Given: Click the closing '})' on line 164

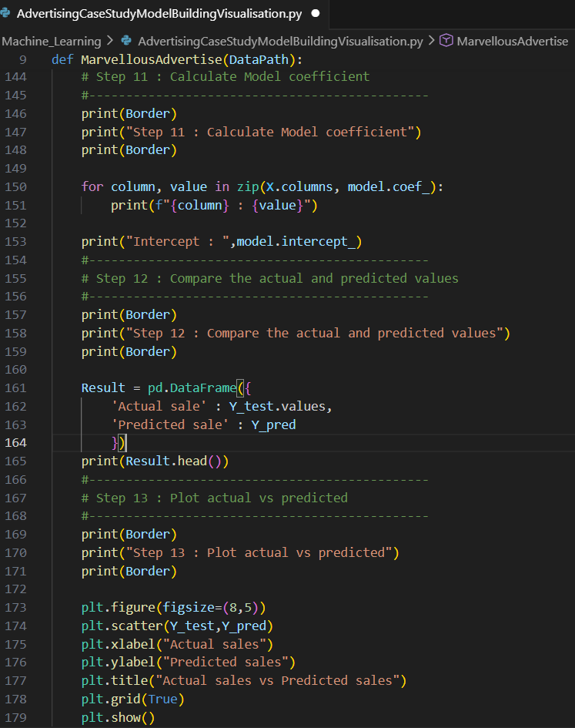Looking at the screenshot, I should coord(119,443).
